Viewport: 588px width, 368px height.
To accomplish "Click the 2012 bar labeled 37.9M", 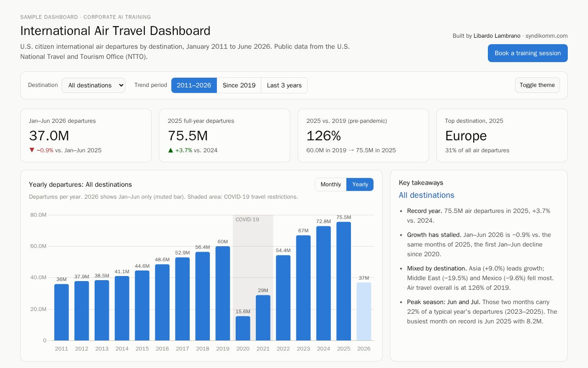I will (x=82, y=311).
